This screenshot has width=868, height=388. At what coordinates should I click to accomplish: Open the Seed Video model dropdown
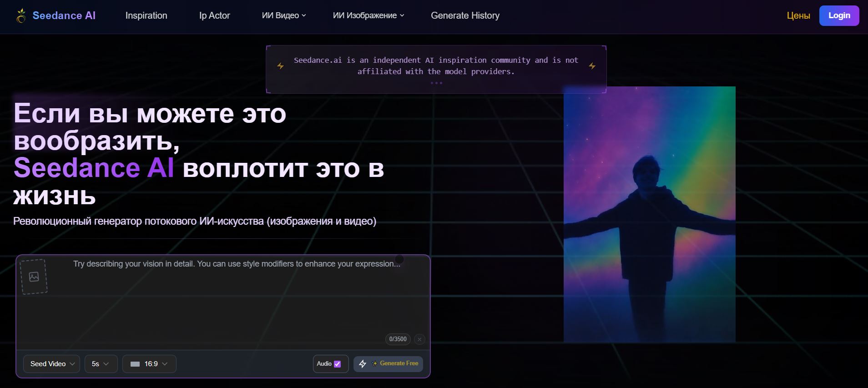click(x=51, y=364)
